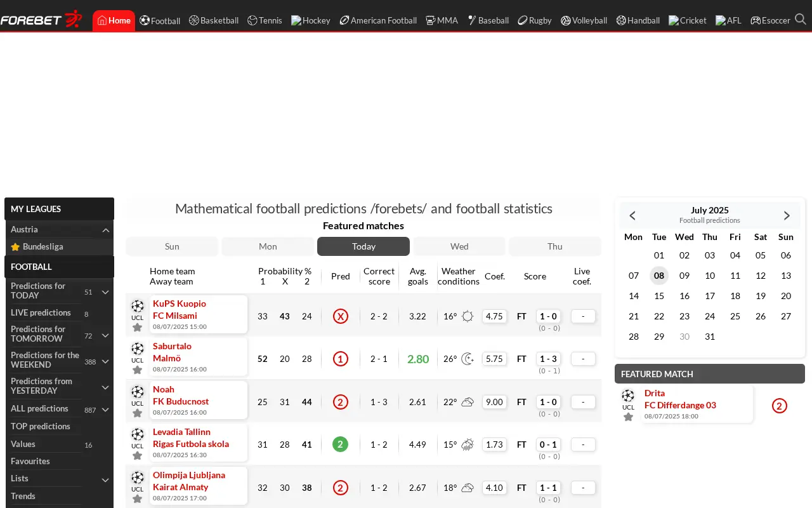Open the Tennis menu item
812x508 pixels.
tap(265, 20)
